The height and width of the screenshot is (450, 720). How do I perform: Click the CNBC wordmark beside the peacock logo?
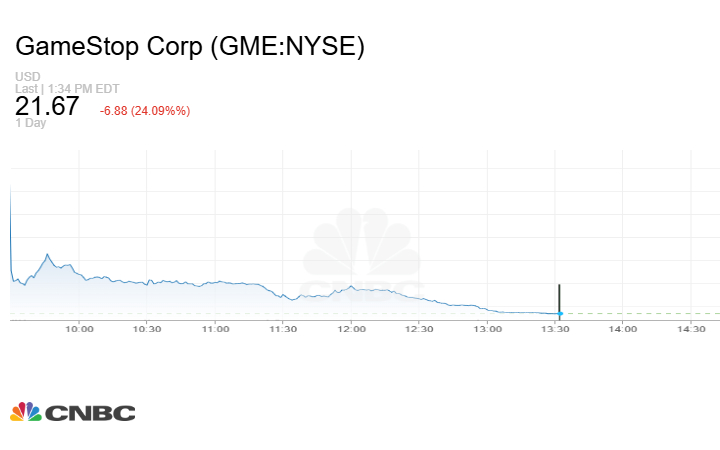point(89,413)
